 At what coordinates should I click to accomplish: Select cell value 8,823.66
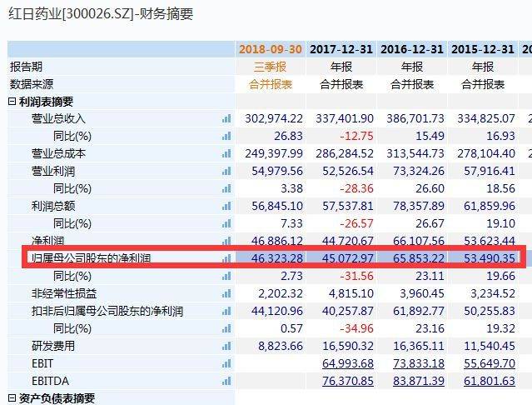[281, 347]
